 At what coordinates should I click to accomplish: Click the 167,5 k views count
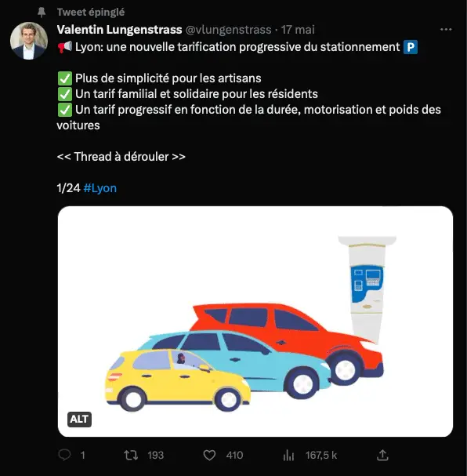[x=321, y=456]
